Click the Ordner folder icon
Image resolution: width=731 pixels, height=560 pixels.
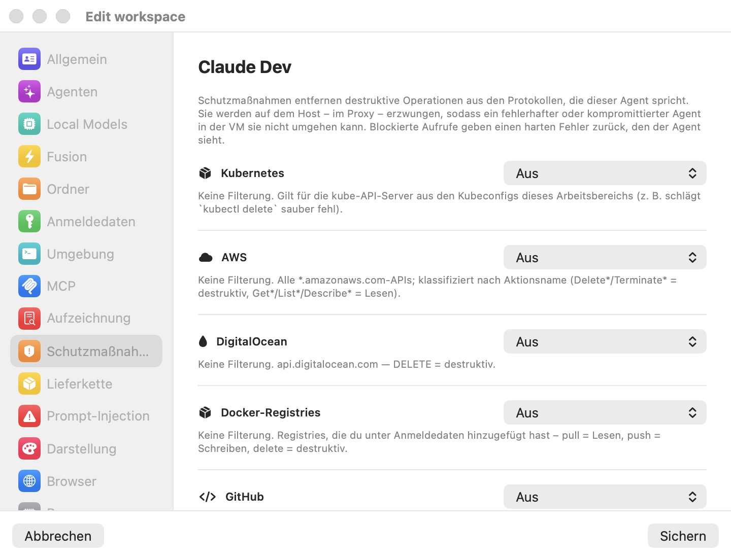pos(29,189)
